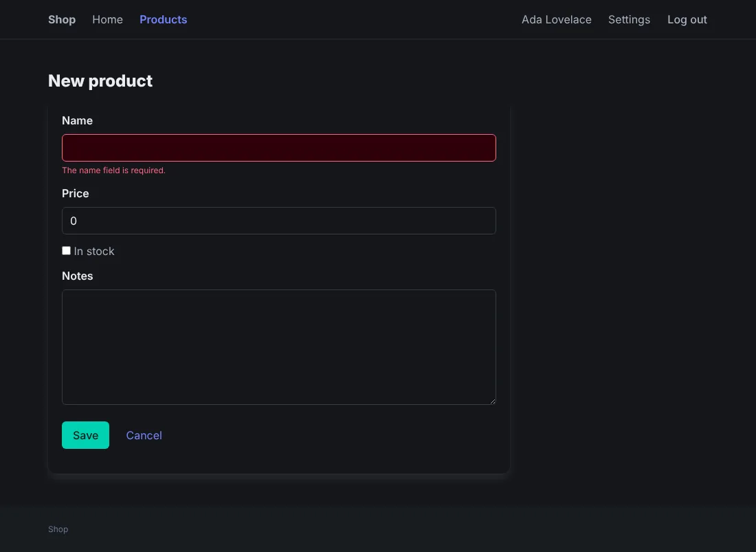Click the In stock label text
This screenshot has width=756, height=552.
94,251
